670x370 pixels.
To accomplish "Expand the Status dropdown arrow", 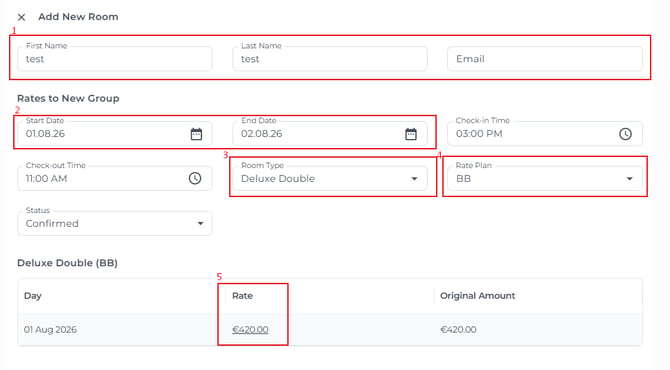I will pyautogui.click(x=200, y=223).
